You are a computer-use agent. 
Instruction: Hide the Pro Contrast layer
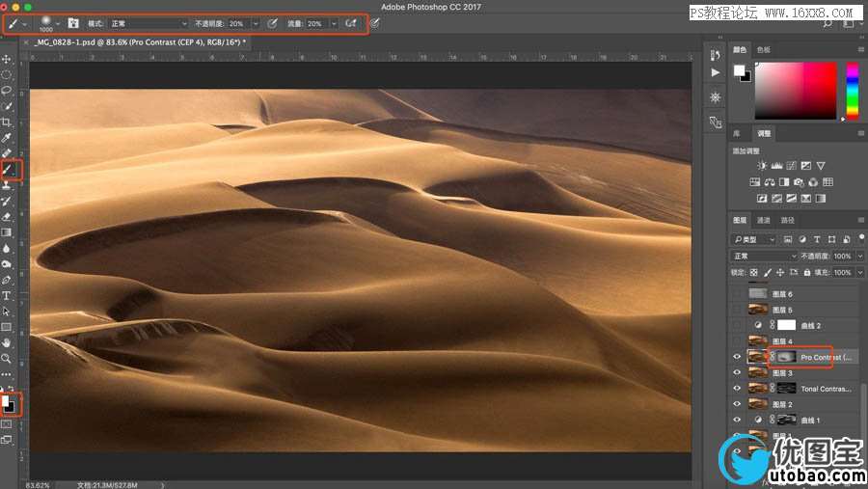click(x=737, y=357)
